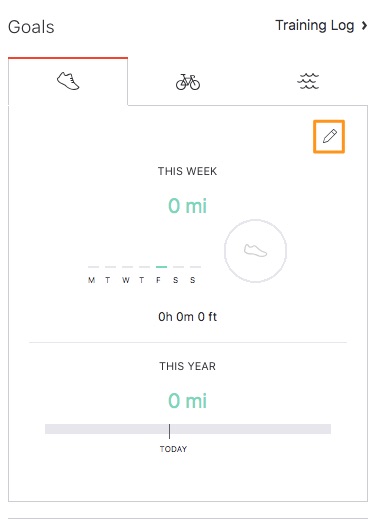This screenshot has width=377, height=520.
Task: Click the chevron next to Training Log
Action: [364, 25]
